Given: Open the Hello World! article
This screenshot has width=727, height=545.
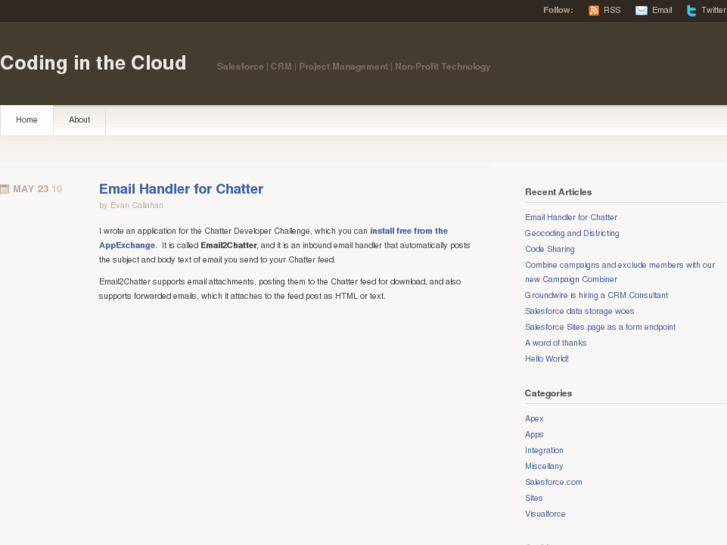Looking at the screenshot, I should (547, 358).
